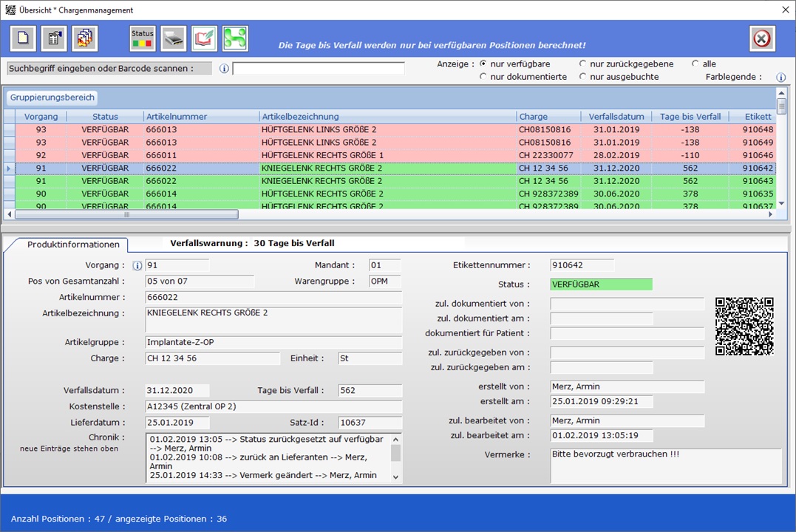The image size is (796, 532).
Task: Click the Lieferdatum field 25.01.2019
Action: tap(177, 423)
